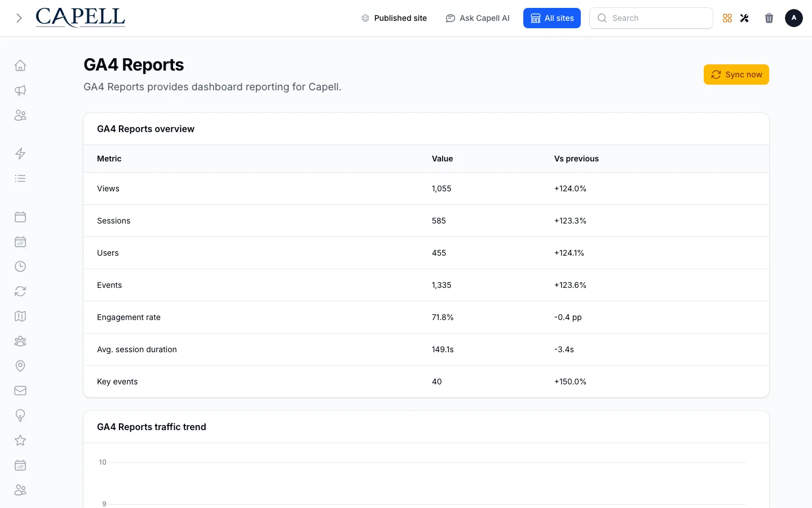Click the All sites button
This screenshot has height=508, width=812.
(x=552, y=18)
